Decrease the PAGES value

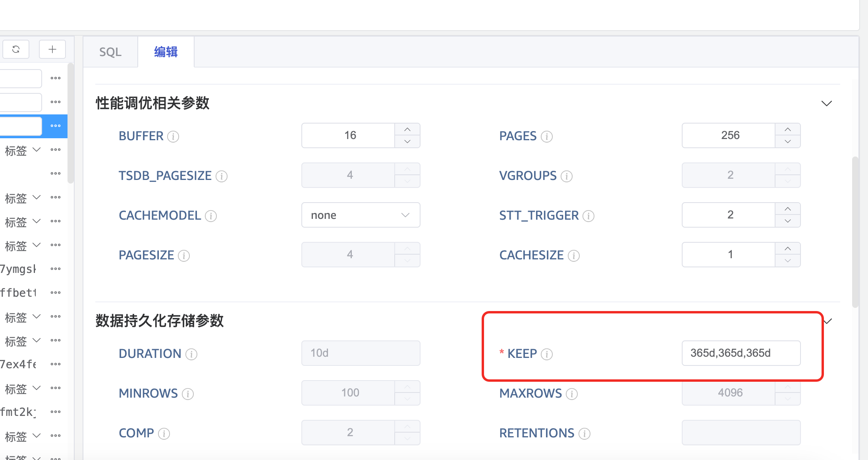[787, 141]
